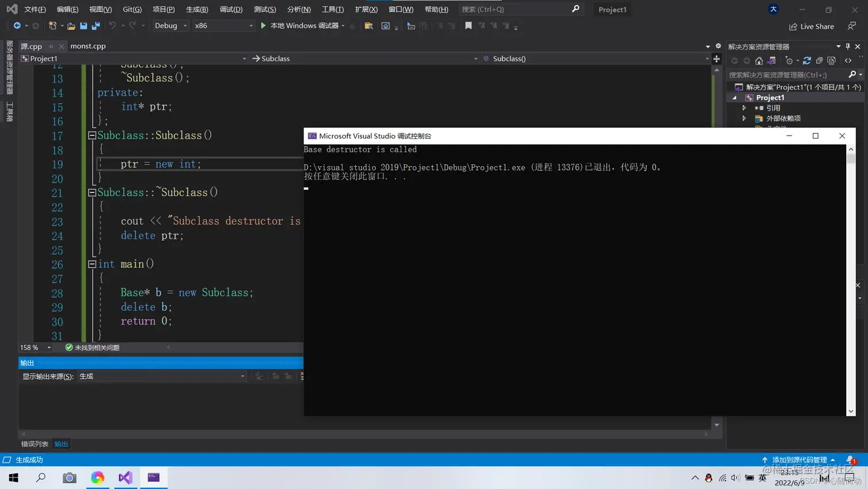Image resolution: width=868 pixels, height=489 pixels.
Task: Click the editor split window icon
Action: coord(716,59)
